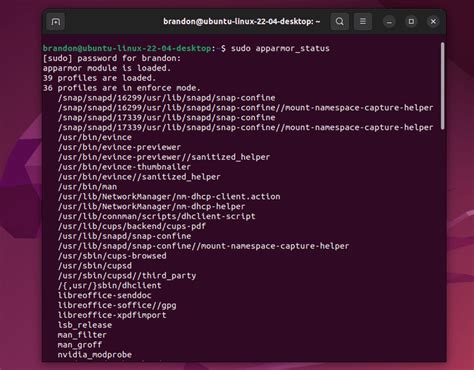The image size is (474, 370).
Task: Click the /usr/bin/evince line
Action: tap(95, 137)
